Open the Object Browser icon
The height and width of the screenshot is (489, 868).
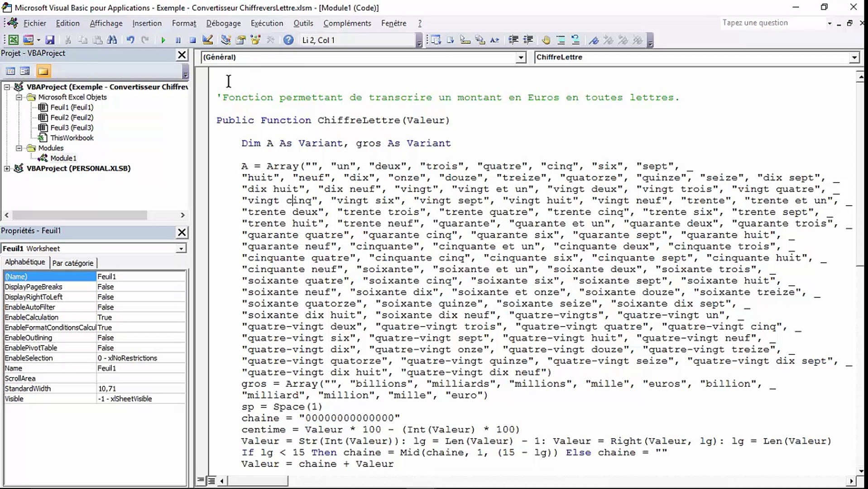(255, 40)
